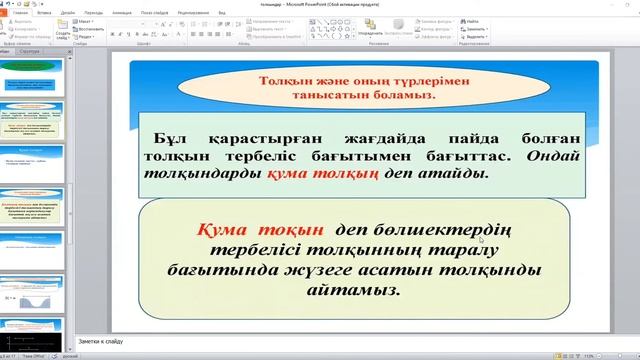
Task: Open the Section (Раздел) dropdown
Action: [x=84, y=37]
